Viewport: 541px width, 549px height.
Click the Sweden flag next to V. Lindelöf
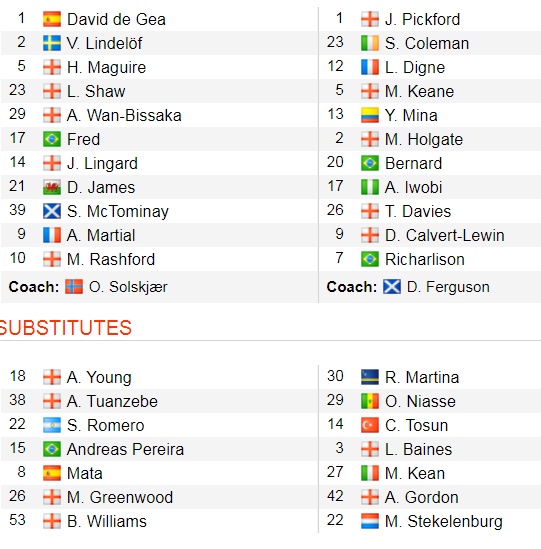[x=52, y=43]
